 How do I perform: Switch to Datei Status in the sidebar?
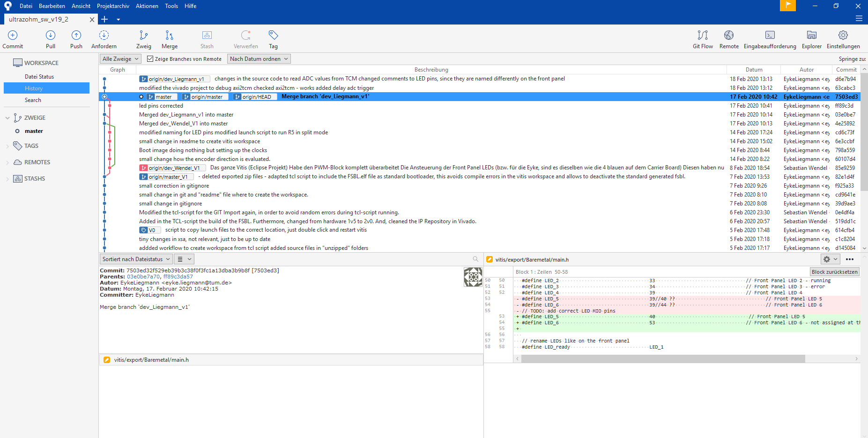click(x=39, y=76)
